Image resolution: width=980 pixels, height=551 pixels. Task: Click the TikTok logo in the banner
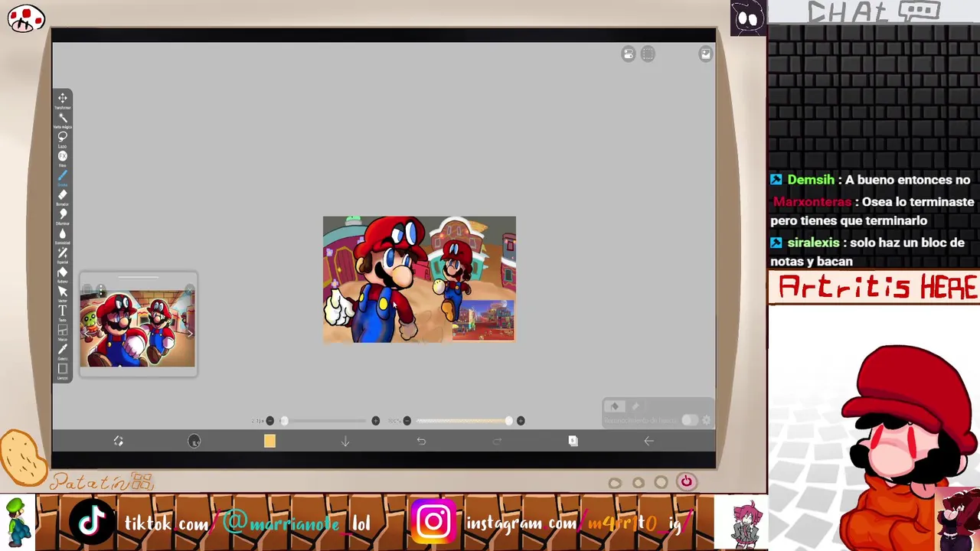point(93,523)
